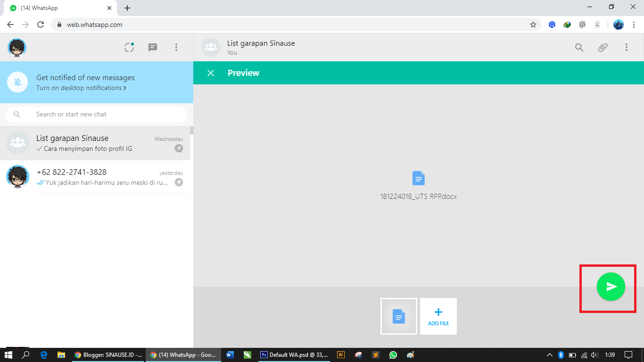The image size is (644, 362).
Task: Click the file name 181224018_UTS RPP.docx
Action: [419, 197]
